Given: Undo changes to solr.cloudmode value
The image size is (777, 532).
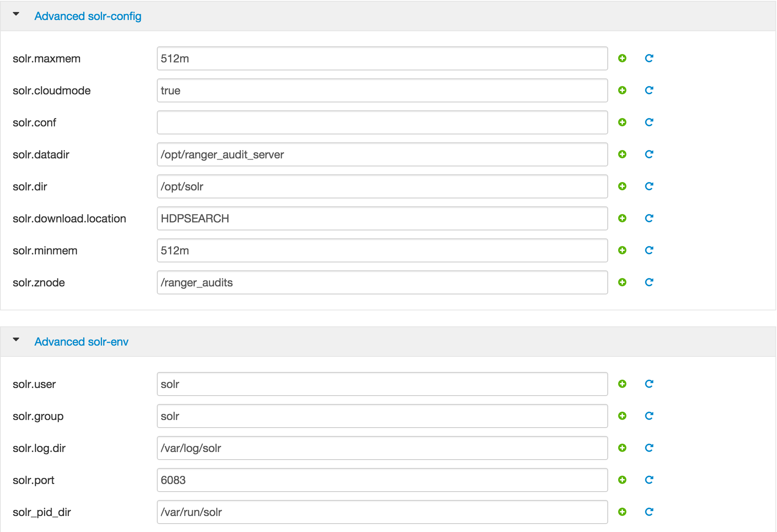Looking at the screenshot, I should pyautogui.click(x=649, y=90).
